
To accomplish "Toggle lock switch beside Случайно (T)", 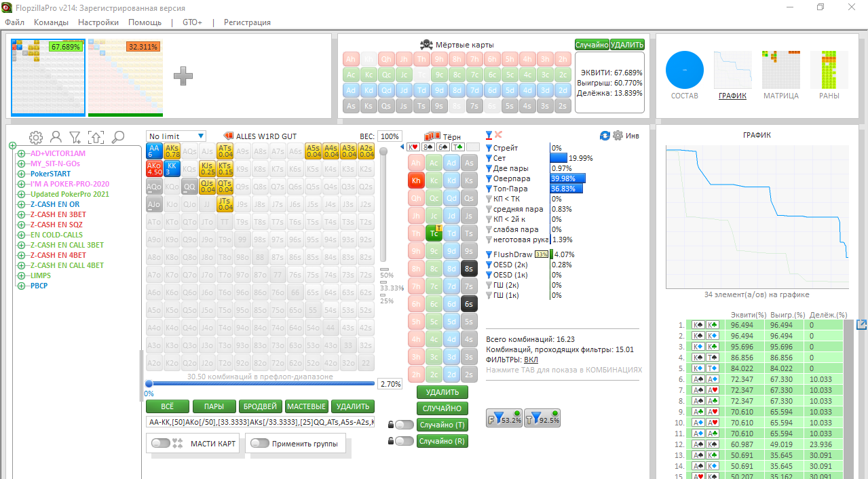I will (404, 425).
